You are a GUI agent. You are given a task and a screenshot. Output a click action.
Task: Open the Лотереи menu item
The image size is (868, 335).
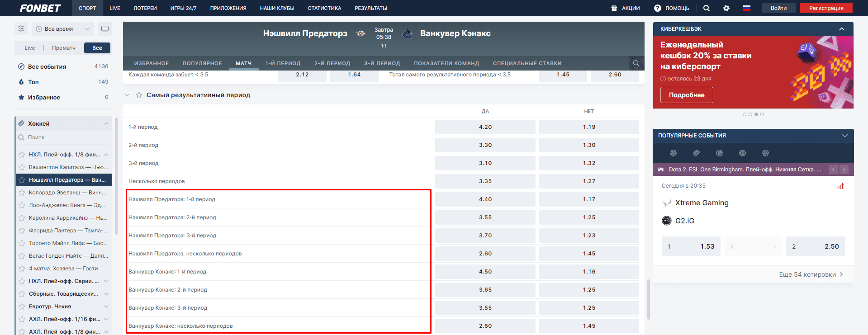click(x=145, y=8)
